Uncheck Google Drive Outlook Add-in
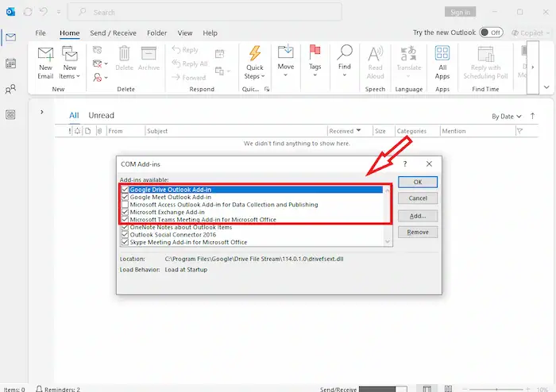 pos(125,190)
